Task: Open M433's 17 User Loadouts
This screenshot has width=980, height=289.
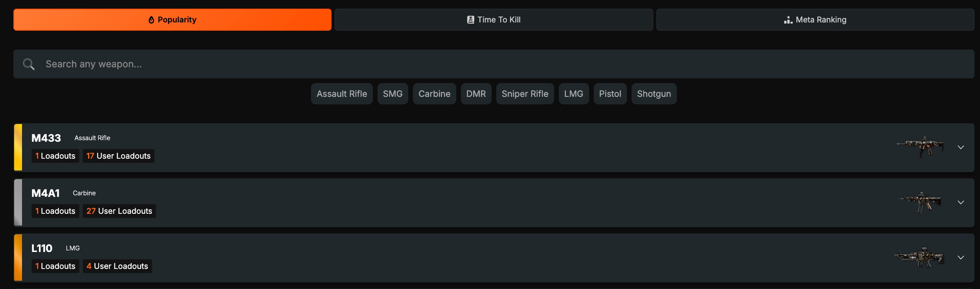Action: pos(118,156)
